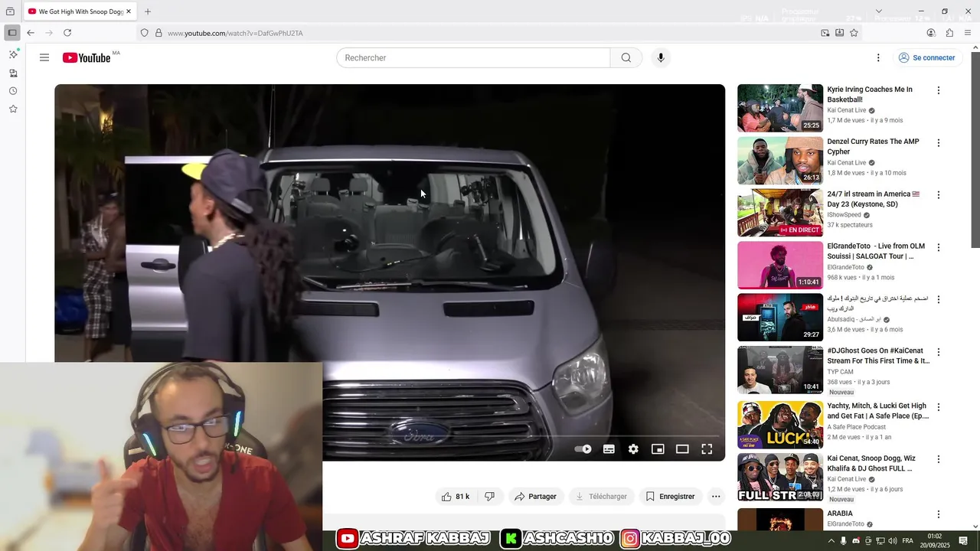
Task: Open the ElGrandeToto Live from OLM thumbnail
Action: (x=780, y=265)
